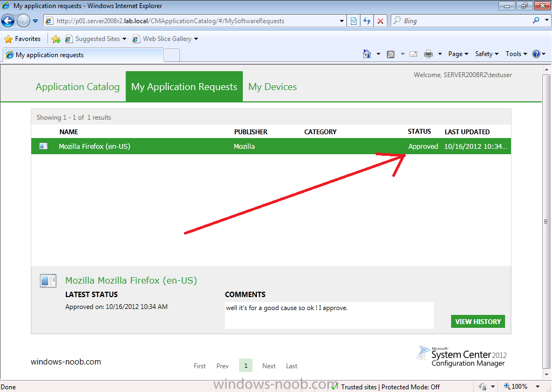The height and width of the screenshot is (392, 552).
Task: Select the Mozilla Firefox (en-US) row
Action: pyautogui.click(x=271, y=146)
